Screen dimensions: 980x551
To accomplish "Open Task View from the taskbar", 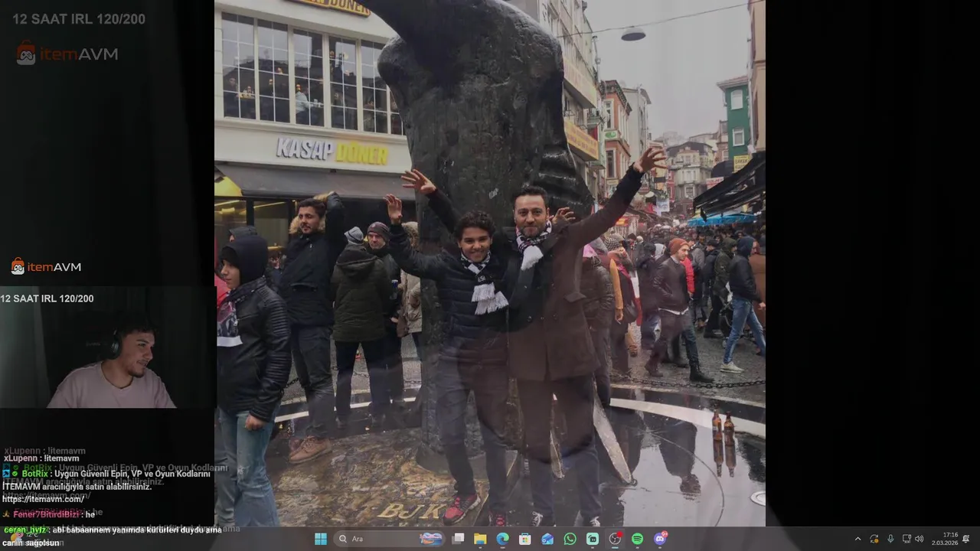I will (x=458, y=539).
